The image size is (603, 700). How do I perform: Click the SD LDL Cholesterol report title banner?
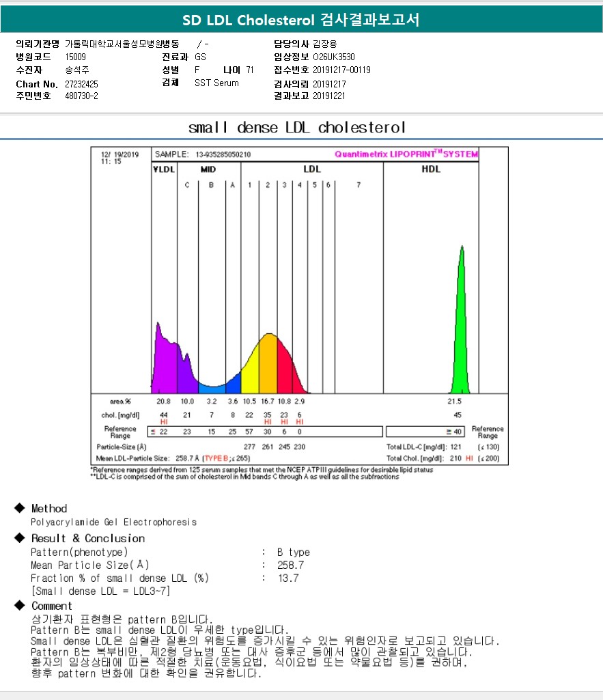tap(301, 20)
